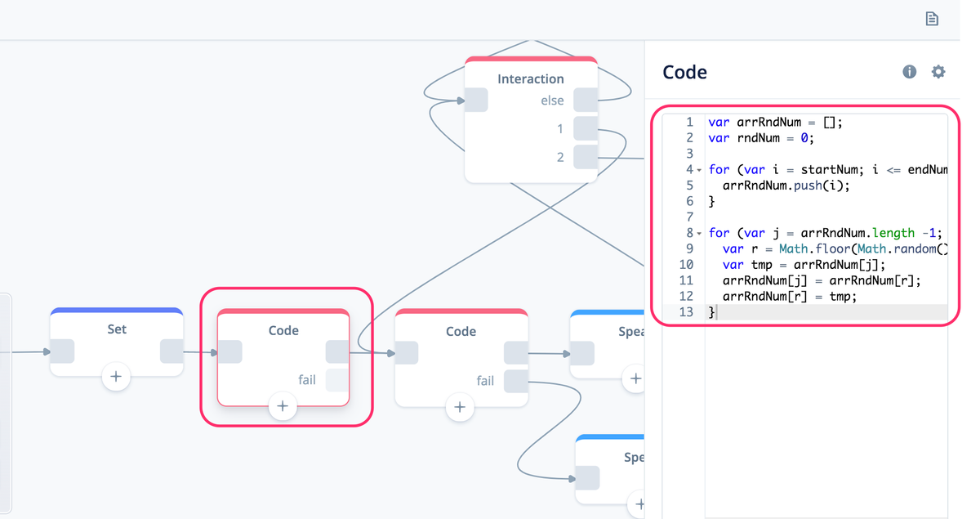The width and height of the screenshot is (980, 519).
Task: Click main output port of highlighted Code node
Action: pos(337,352)
